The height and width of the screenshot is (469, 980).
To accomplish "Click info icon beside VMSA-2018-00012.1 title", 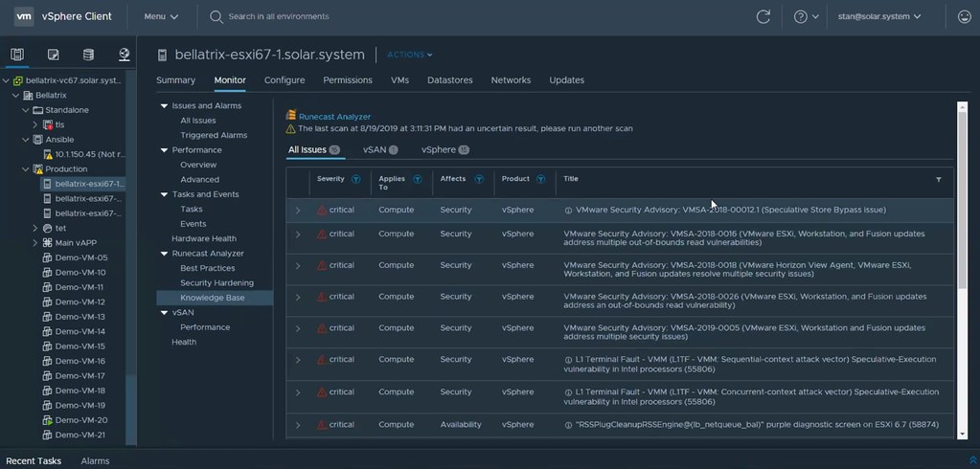I will point(568,211).
